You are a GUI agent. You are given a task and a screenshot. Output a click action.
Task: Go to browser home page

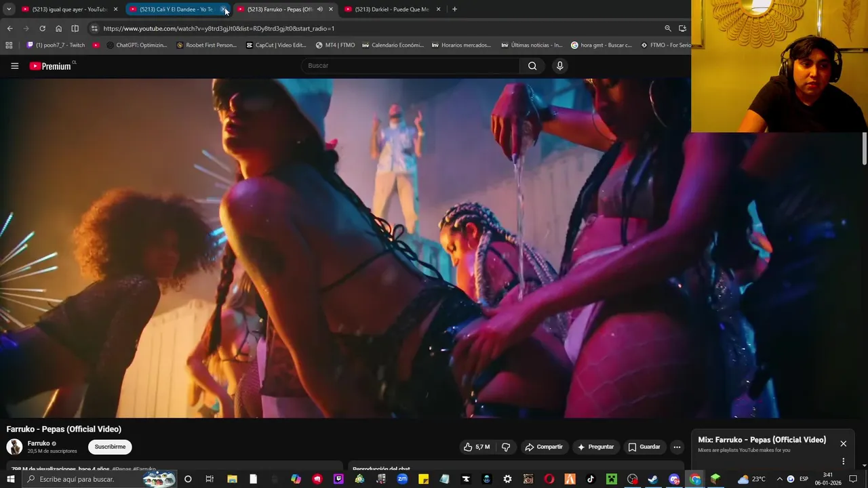tap(58, 28)
